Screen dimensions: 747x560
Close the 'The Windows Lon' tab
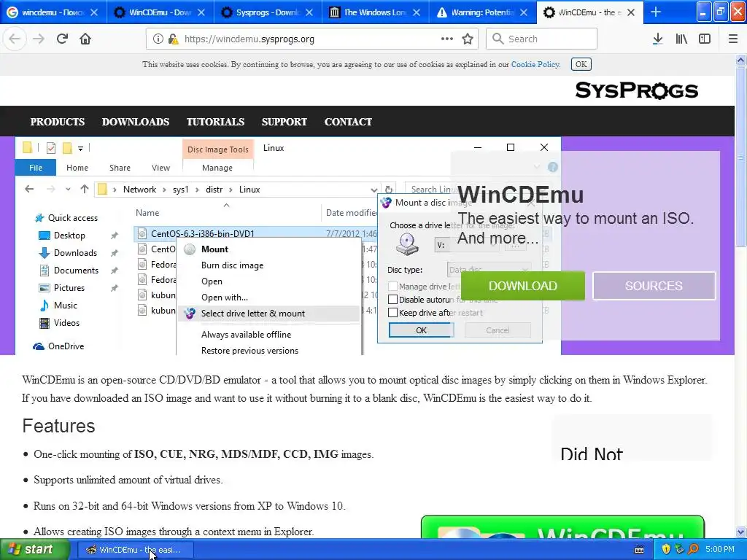point(417,12)
